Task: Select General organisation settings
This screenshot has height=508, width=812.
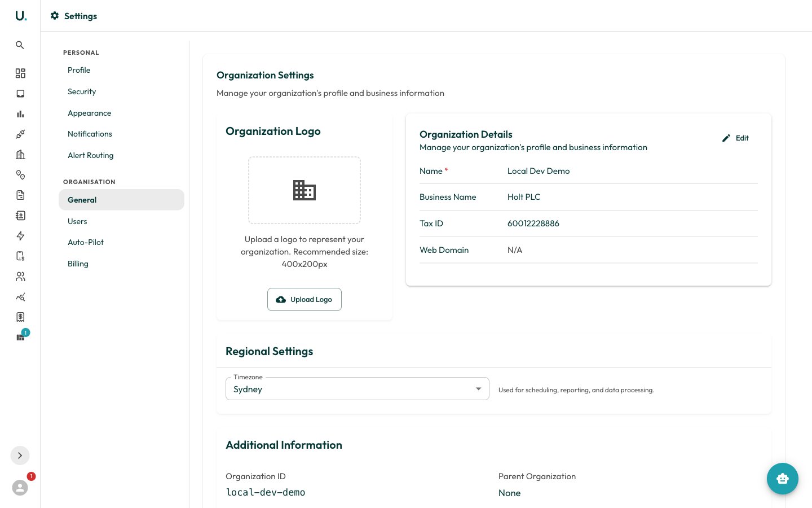Action: coord(121,200)
